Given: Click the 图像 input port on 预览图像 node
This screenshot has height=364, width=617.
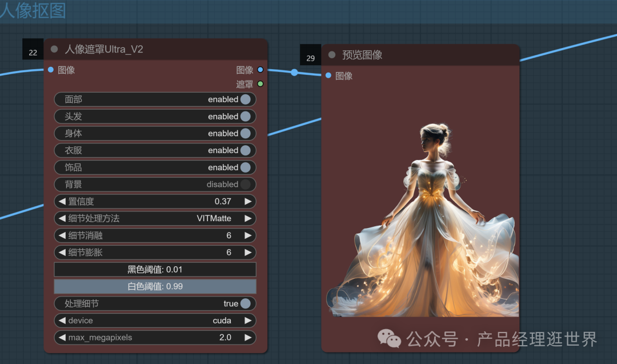Looking at the screenshot, I should click(x=327, y=75).
